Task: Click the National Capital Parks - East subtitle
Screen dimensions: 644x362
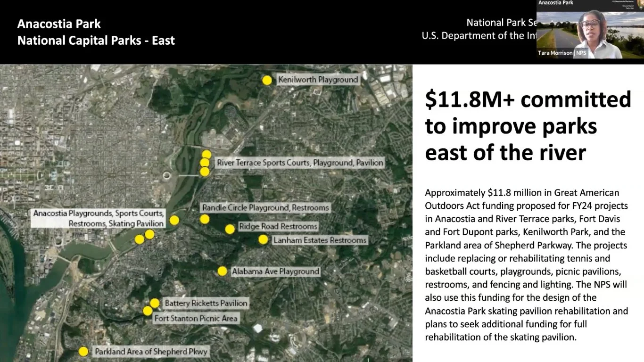Action: click(x=96, y=41)
